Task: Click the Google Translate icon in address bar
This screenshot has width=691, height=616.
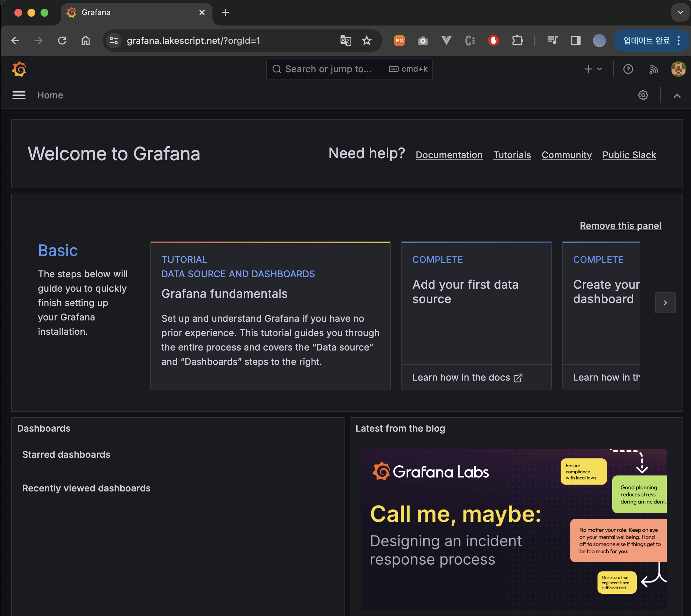Action: point(345,41)
